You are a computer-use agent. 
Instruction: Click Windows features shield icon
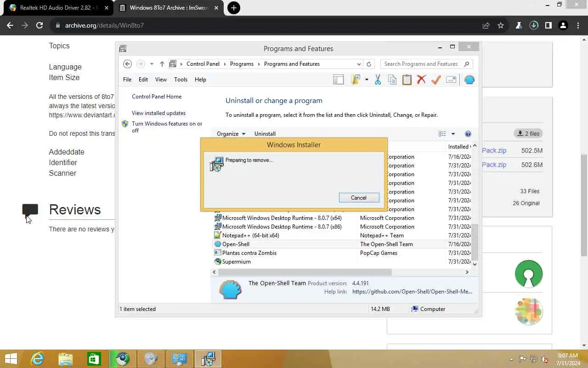[x=125, y=124]
